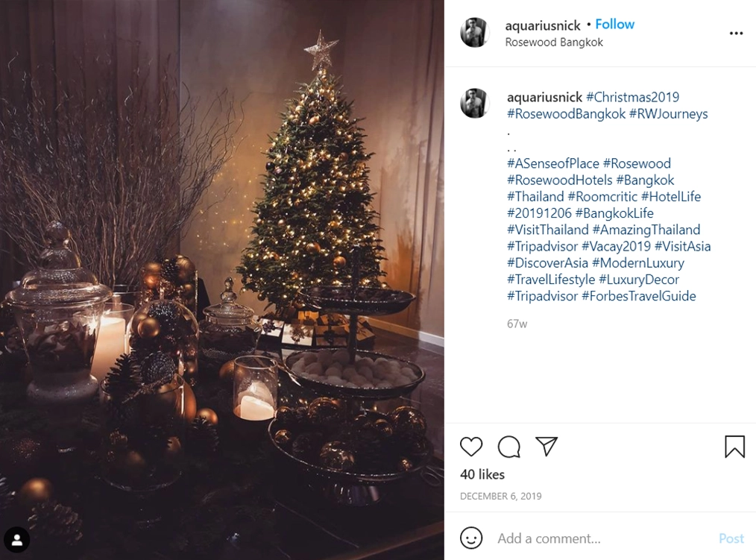Image resolution: width=756 pixels, height=560 pixels.
Task: Open comments via speech bubble icon
Action: (508, 446)
